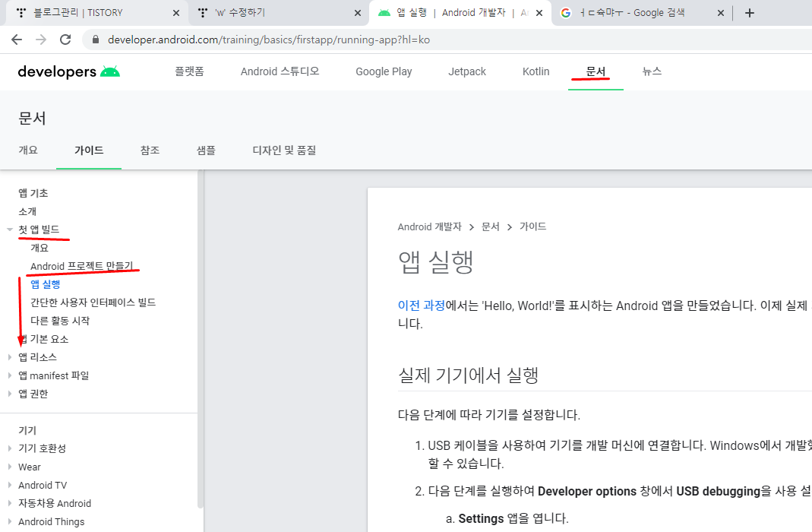The width and height of the screenshot is (812, 532).
Task: Open '다른 활동 시작' in sidebar
Action: coord(60,321)
